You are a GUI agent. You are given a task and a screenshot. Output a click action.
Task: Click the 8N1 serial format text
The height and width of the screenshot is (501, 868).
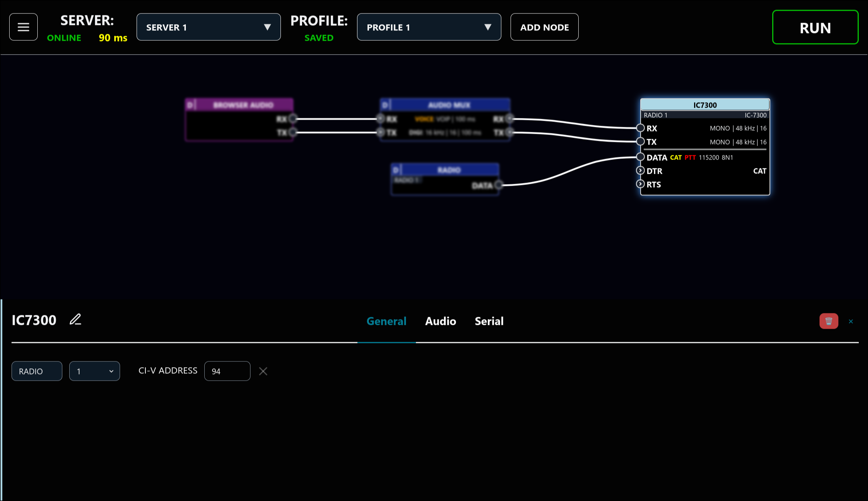tap(727, 158)
